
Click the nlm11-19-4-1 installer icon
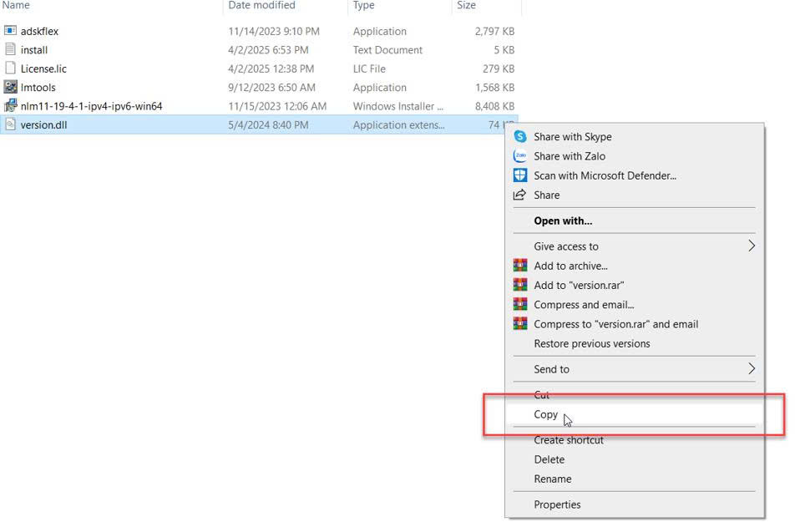click(10, 105)
